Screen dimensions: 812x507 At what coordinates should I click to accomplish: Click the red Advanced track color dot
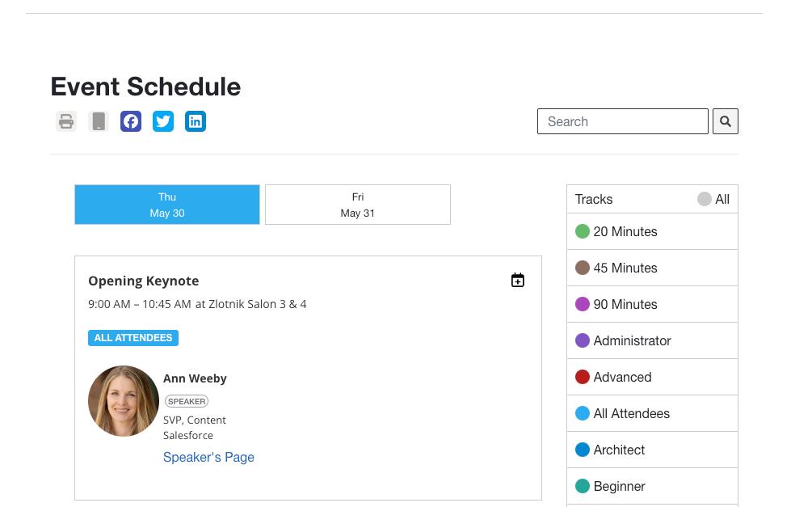tap(583, 377)
